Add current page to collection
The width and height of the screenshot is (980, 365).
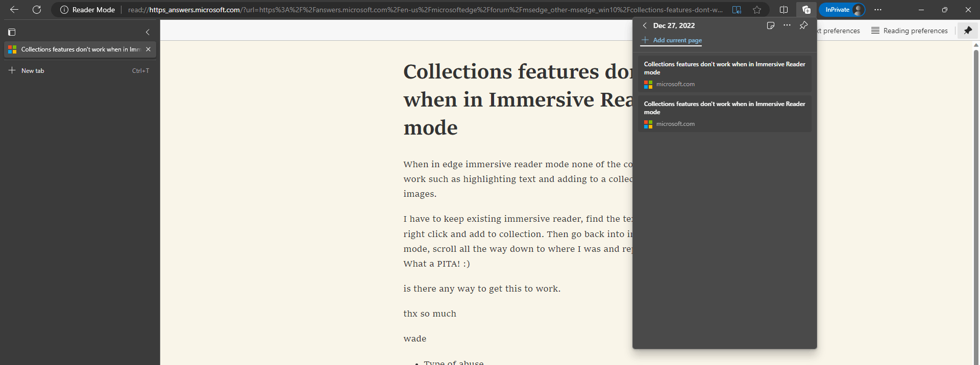tap(672, 40)
